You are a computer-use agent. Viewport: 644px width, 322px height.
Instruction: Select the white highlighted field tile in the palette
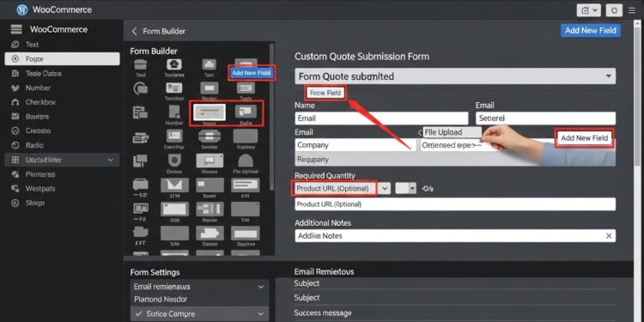[210, 112]
